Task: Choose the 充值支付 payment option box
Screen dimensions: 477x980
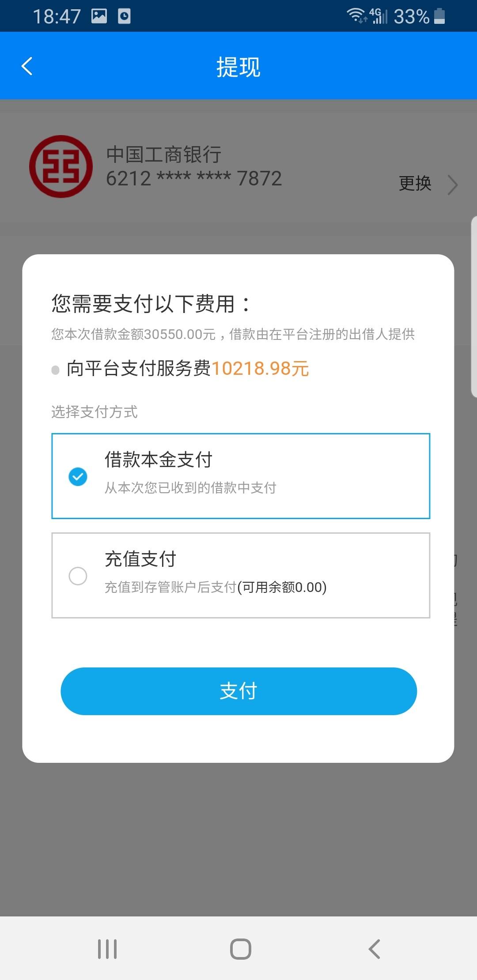Action: coord(241,576)
